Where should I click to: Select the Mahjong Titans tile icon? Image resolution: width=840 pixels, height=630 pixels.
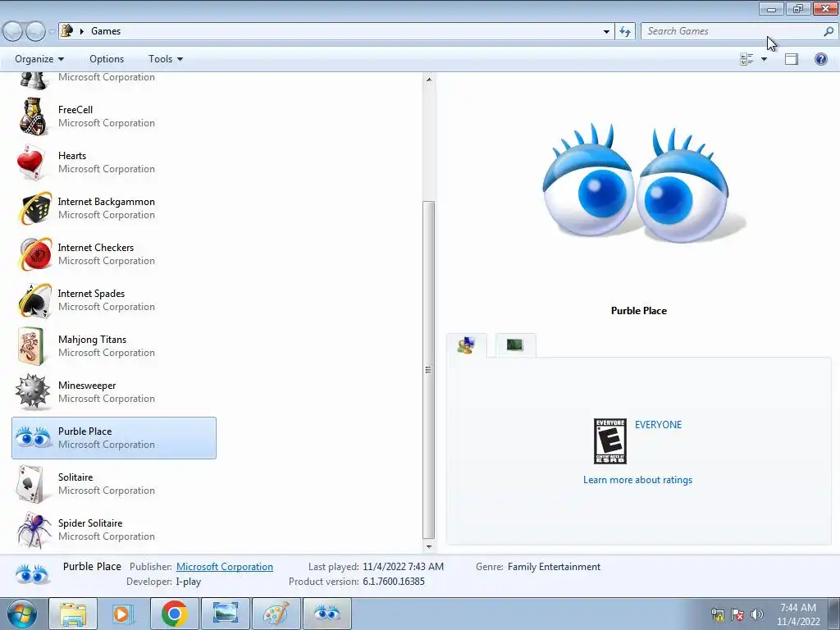pyautogui.click(x=31, y=347)
